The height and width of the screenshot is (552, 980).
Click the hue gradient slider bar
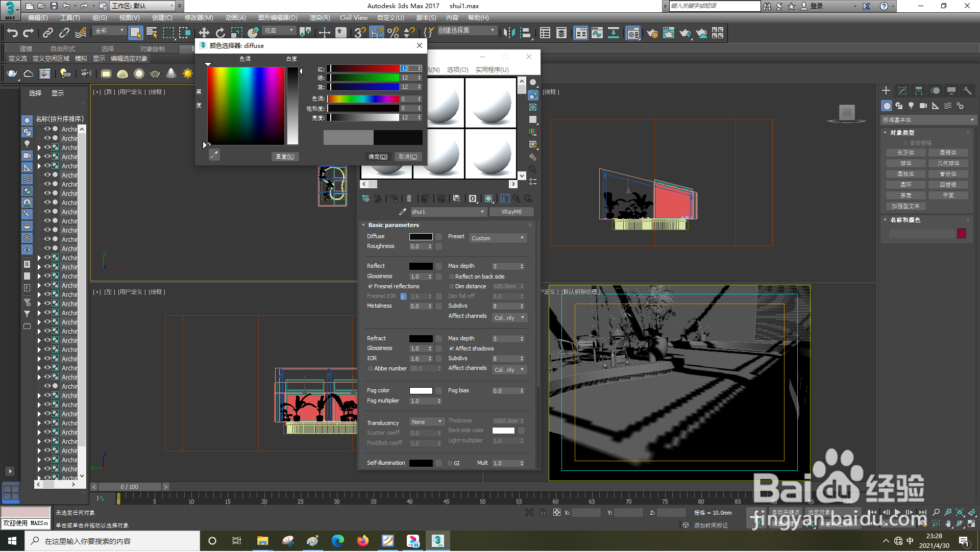pos(363,99)
